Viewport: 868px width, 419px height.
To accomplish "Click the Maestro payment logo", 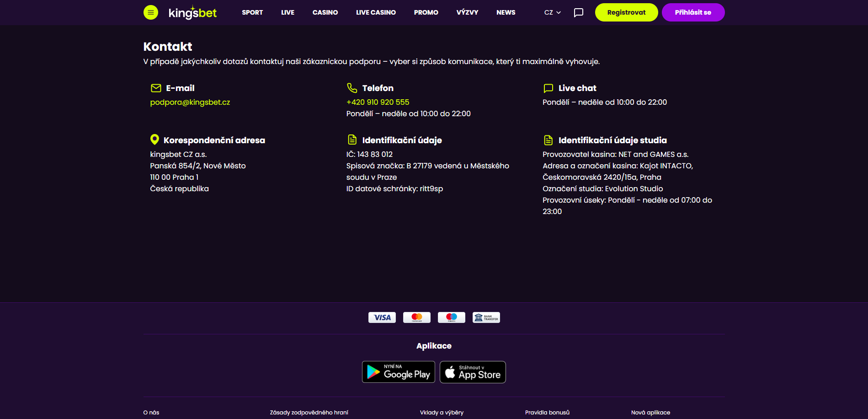I will pos(452,317).
